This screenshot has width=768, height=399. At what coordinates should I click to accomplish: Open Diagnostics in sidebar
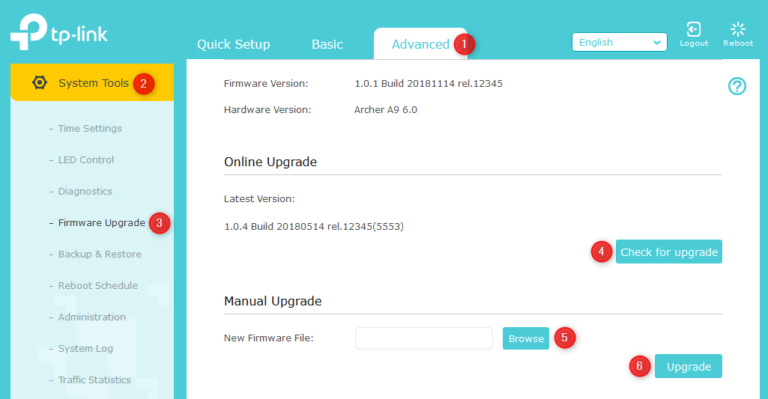[85, 191]
